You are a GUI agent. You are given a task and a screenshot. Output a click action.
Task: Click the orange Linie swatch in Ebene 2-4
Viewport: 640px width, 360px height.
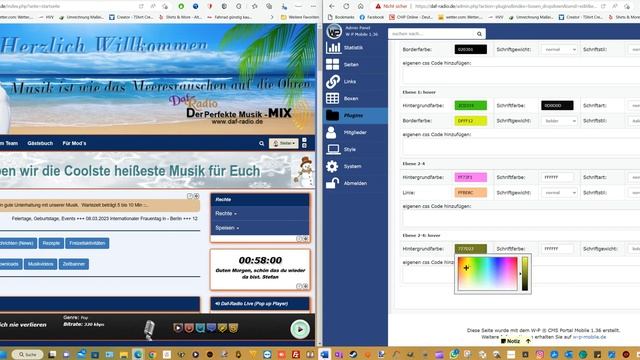tap(471, 193)
